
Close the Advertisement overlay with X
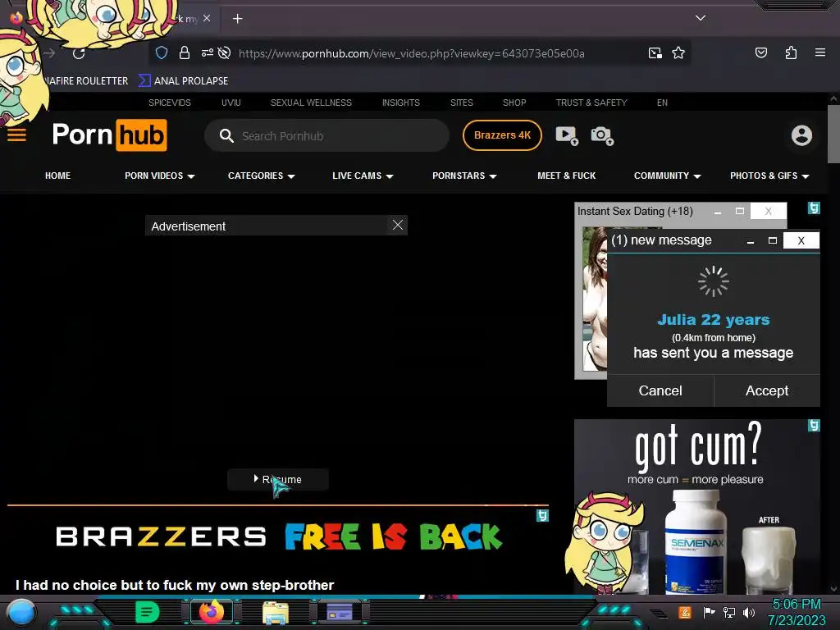398,225
